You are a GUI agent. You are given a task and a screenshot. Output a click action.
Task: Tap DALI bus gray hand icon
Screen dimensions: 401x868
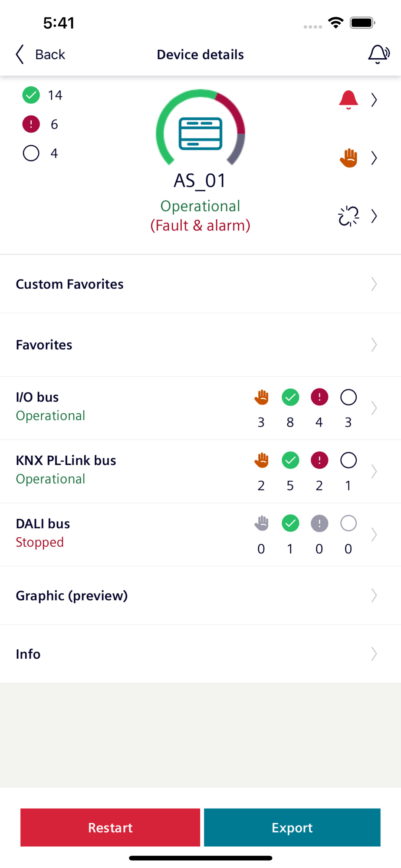pyautogui.click(x=261, y=523)
